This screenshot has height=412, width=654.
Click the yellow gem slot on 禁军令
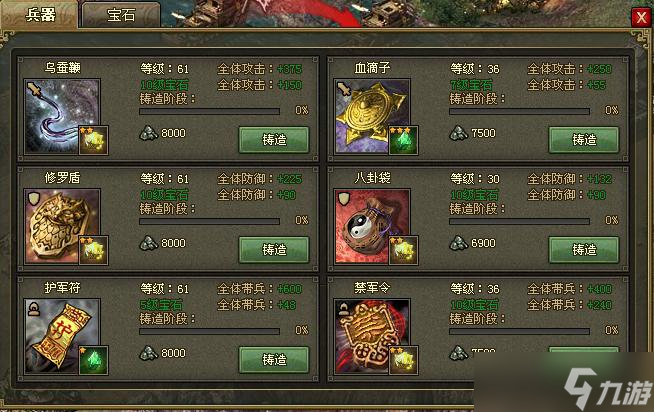tap(403, 360)
